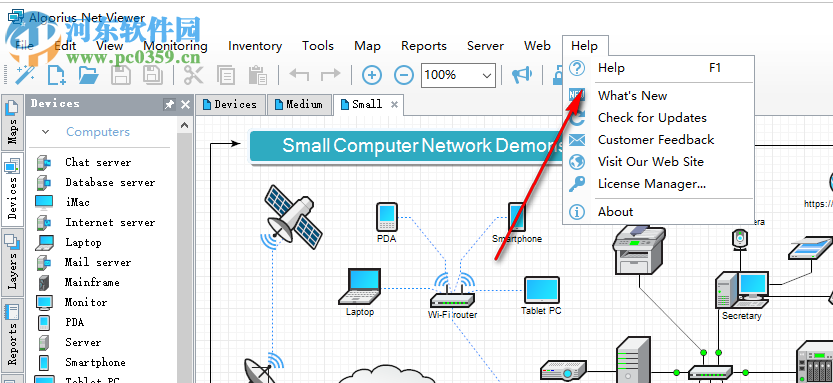Choose Customer Feedback entry
This screenshot has height=383, width=833.
pos(658,140)
